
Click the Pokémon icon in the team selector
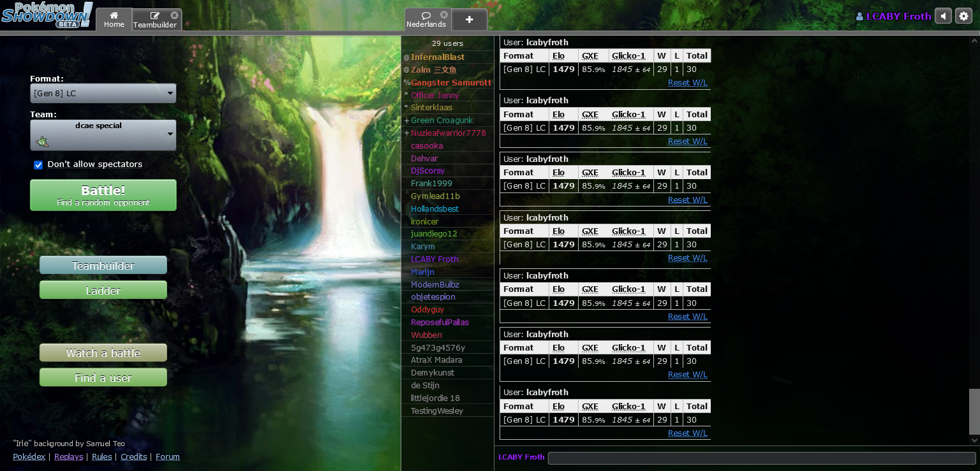(42, 141)
